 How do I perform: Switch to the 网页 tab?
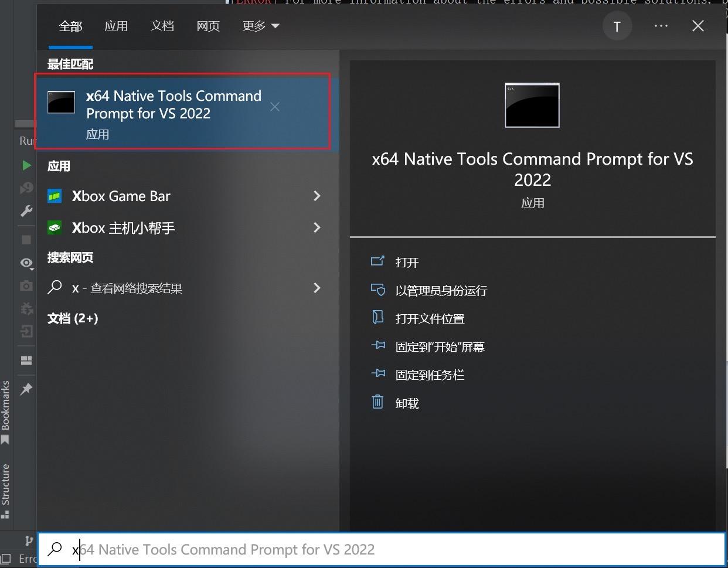pos(208,26)
